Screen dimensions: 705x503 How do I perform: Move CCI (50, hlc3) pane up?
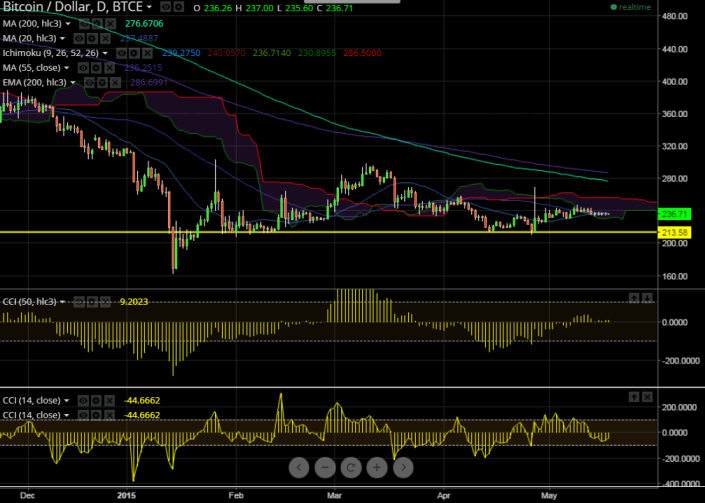point(634,298)
